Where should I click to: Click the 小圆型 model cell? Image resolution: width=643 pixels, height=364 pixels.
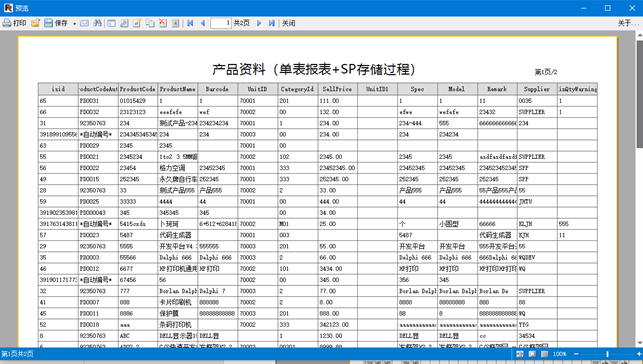pos(457,224)
